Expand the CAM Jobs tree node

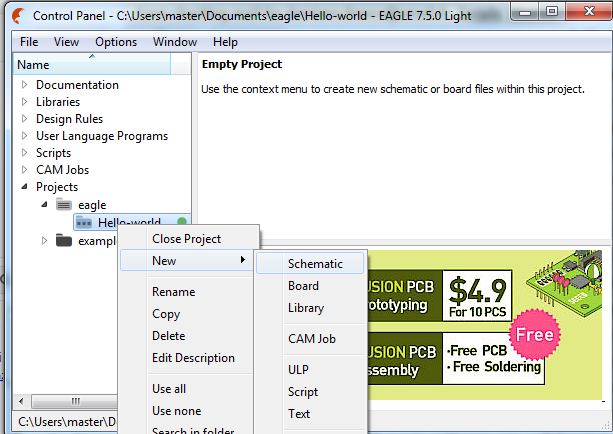tap(25, 170)
